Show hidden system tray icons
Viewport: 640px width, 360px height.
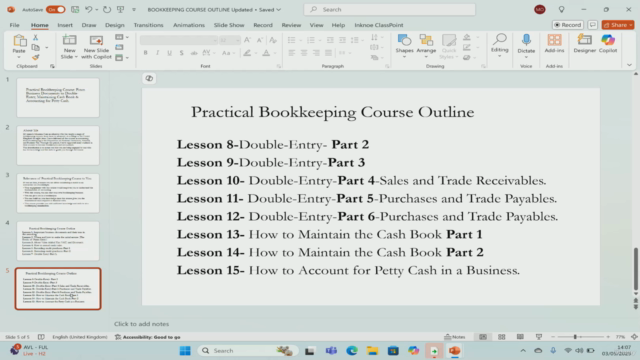[523, 351]
